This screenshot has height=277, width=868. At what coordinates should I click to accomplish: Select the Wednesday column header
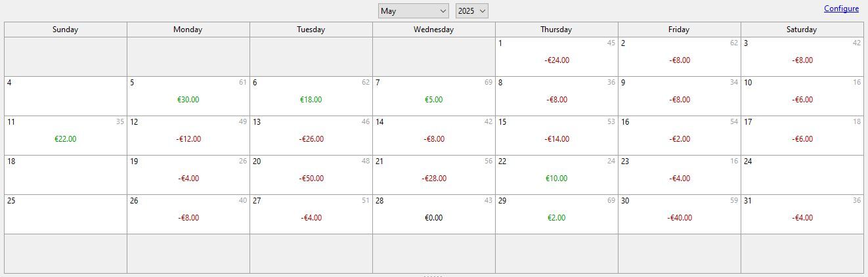[x=434, y=30]
